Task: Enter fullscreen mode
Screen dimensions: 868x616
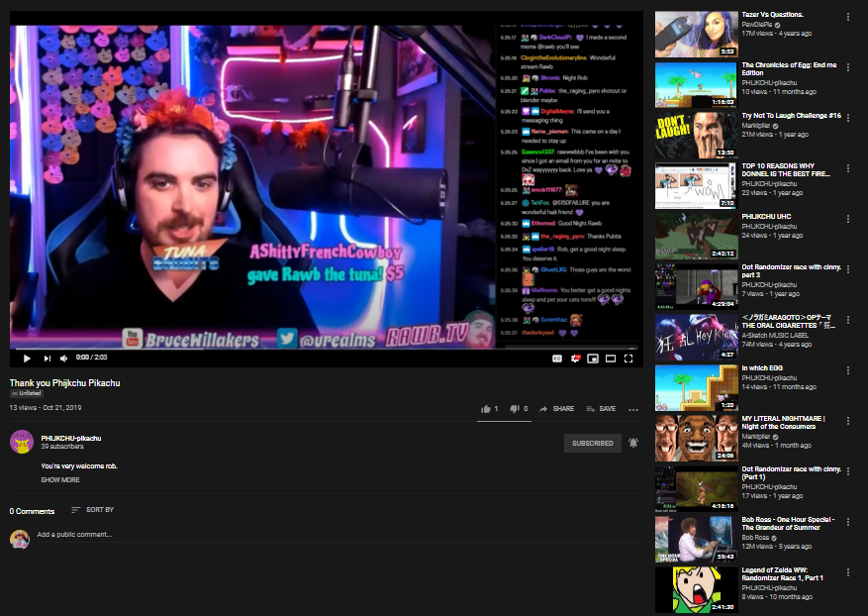Action: pyautogui.click(x=628, y=359)
